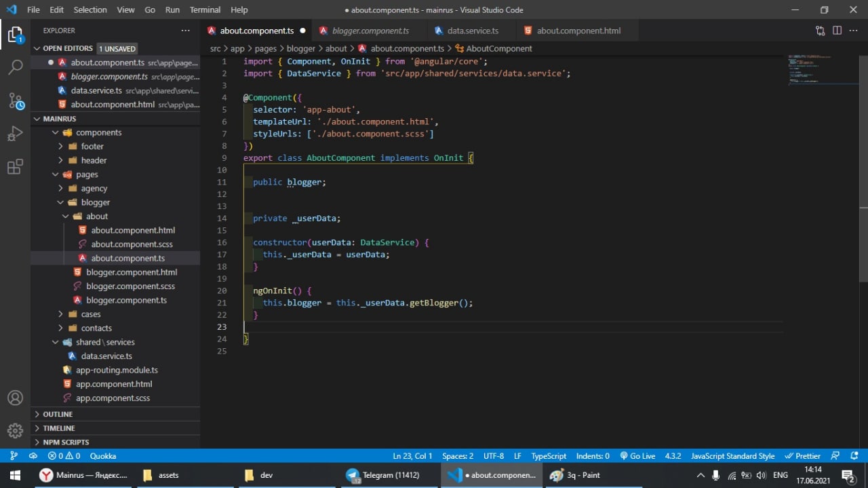
Task: Open the Accounts icon in activity bar
Action: (15, 398)
